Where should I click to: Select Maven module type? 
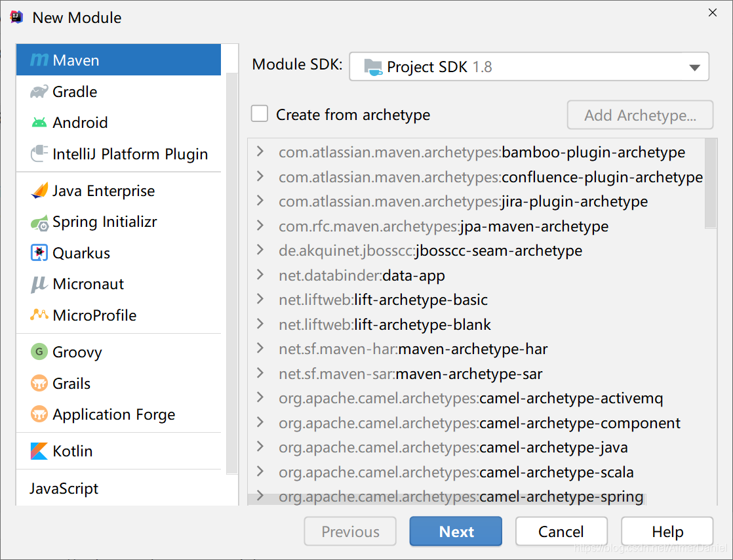[118, 60]
